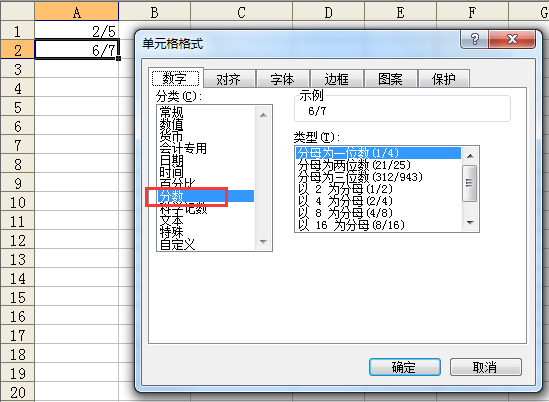Choose 以 16 为分母 (8/16) type
Screen dimensions: 549x402
pos(351,225)
